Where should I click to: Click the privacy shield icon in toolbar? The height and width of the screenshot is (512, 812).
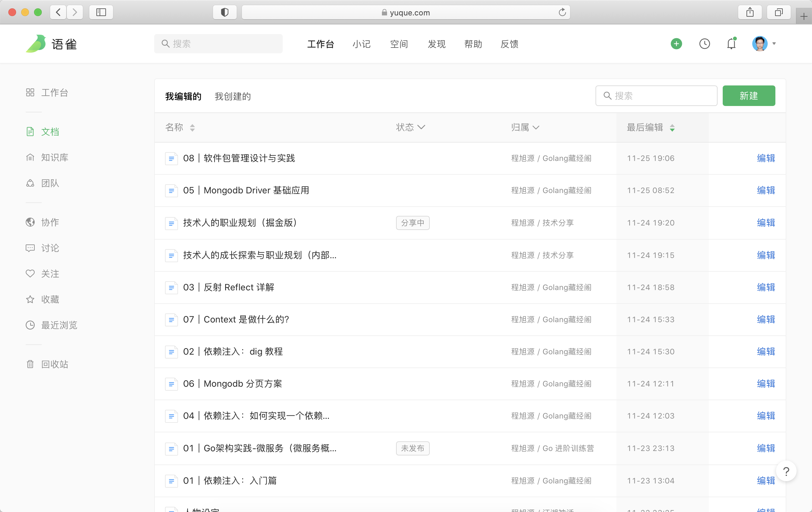(225, 13)
